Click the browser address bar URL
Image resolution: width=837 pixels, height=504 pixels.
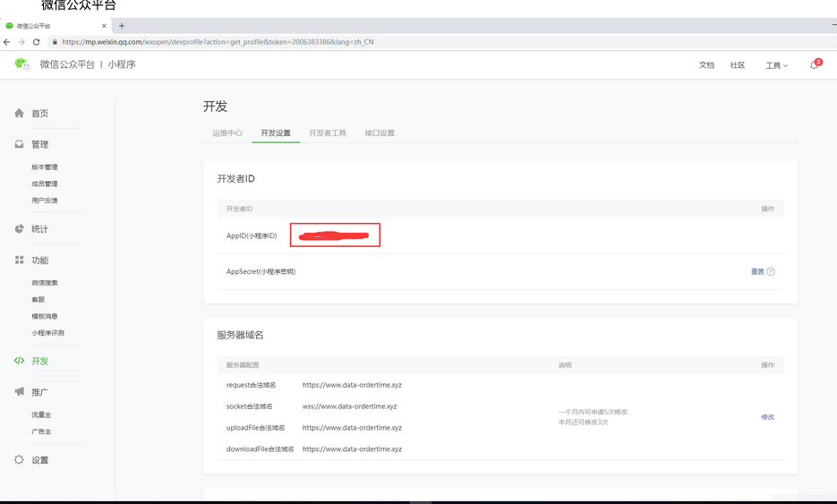pos(218,42)
